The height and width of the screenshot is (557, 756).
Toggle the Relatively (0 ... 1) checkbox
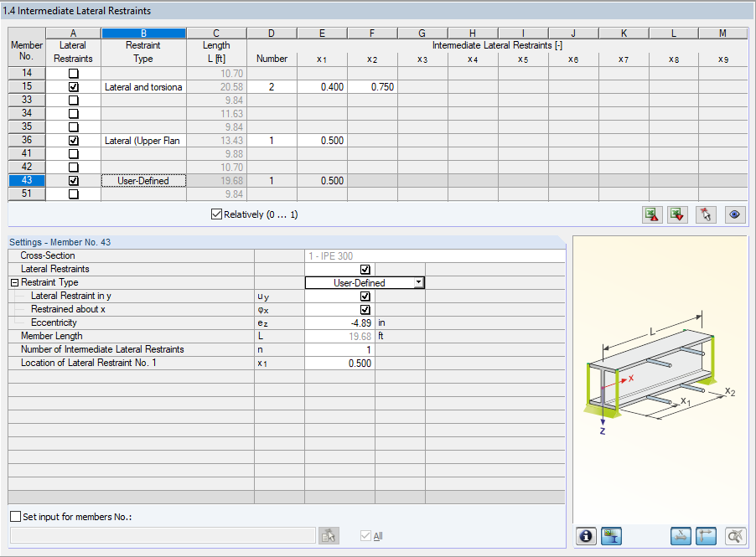pos(216,214)
